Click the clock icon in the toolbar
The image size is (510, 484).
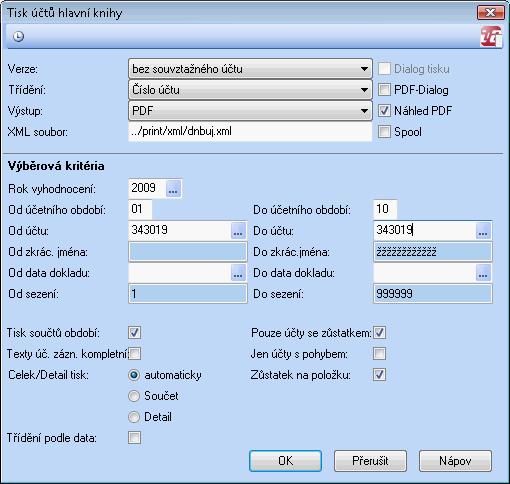[18, 36]
